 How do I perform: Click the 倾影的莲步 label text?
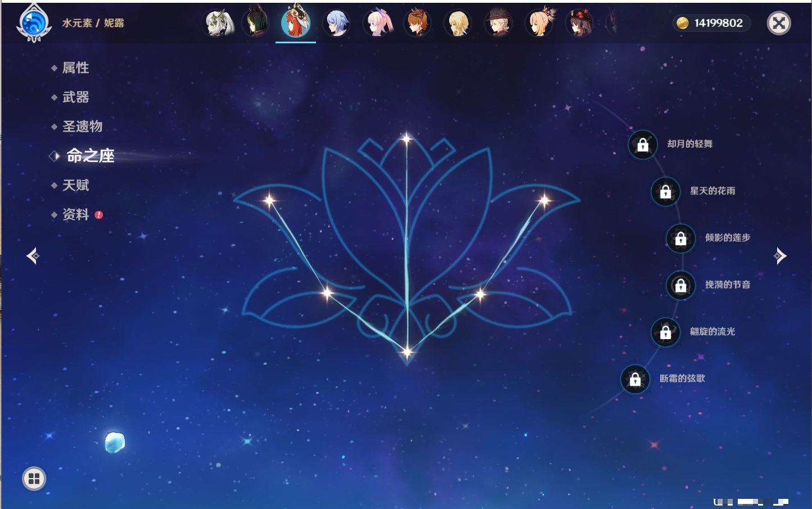728,237
